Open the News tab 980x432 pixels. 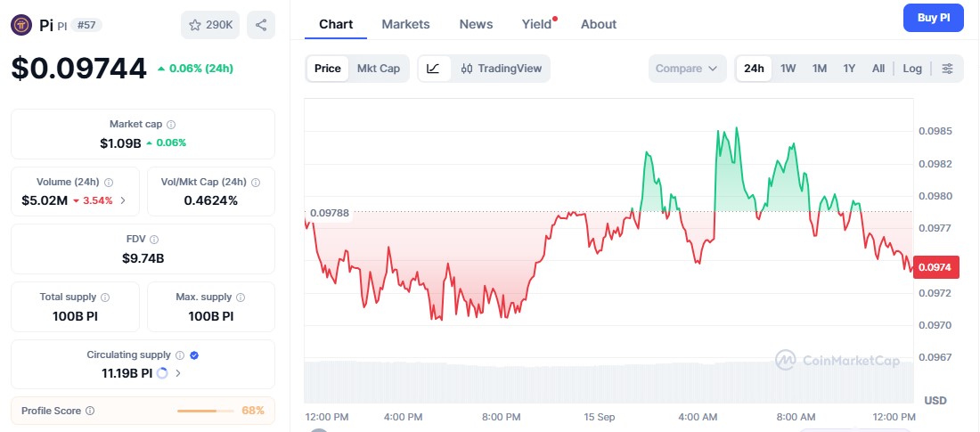click(x=476, y=24)
